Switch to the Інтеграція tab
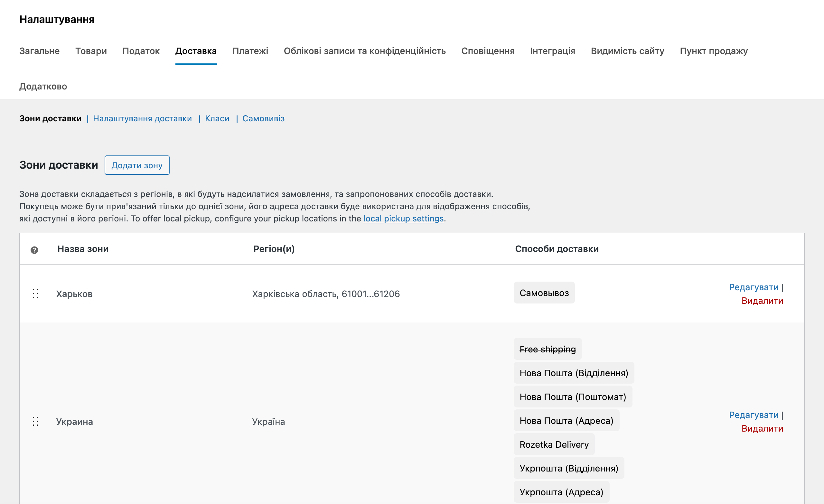The height and width of the screenshot is (504, 824). coord(552,51)
